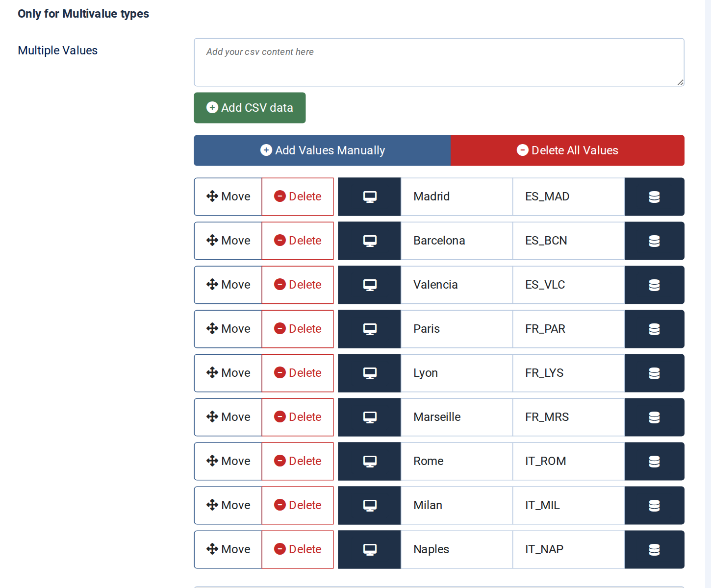Image resolution: width=711 pixels, height=588 pixels.
Task: Click the database icon beside ES_MAD
Action: click(654, 196)
